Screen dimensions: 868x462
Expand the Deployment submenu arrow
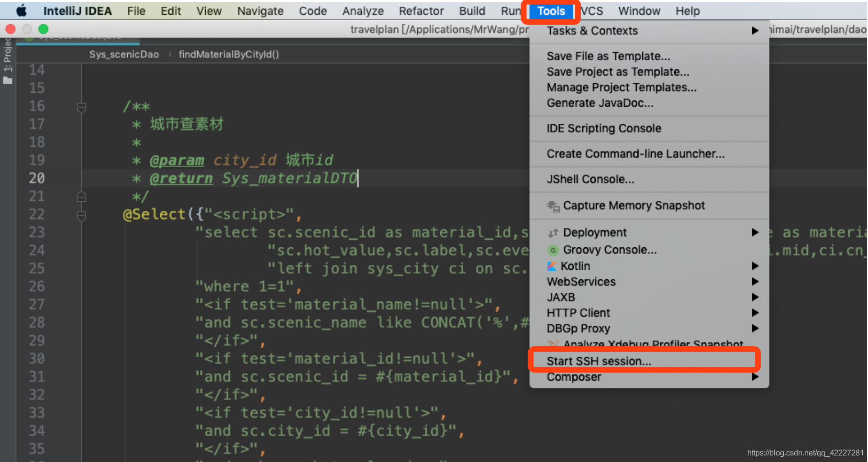pyautogui.click(x=755, y=232)
